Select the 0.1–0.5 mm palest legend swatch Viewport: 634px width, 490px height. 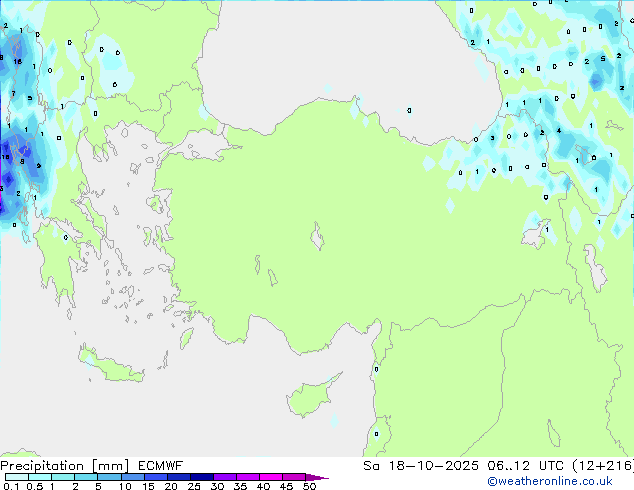[16, 477]
